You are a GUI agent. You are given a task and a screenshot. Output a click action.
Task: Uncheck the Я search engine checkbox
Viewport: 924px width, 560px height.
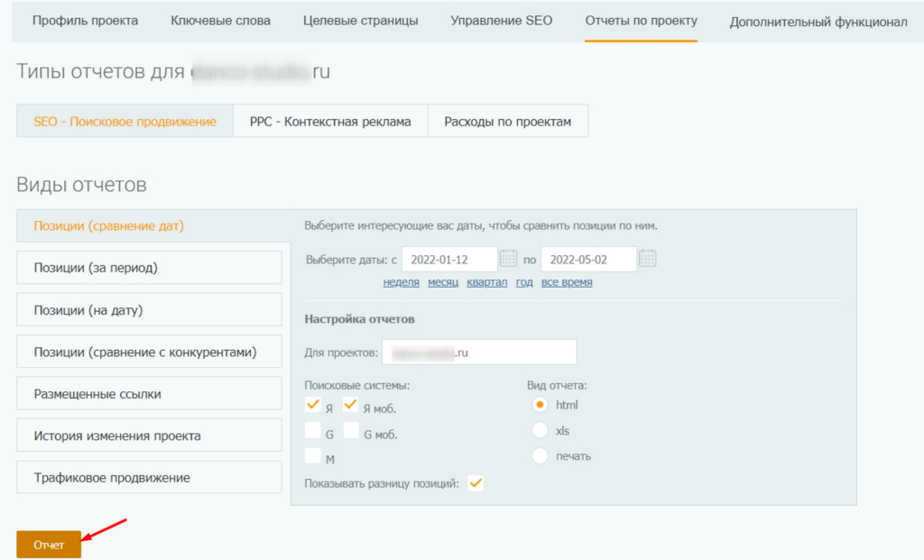coord(313,406)
